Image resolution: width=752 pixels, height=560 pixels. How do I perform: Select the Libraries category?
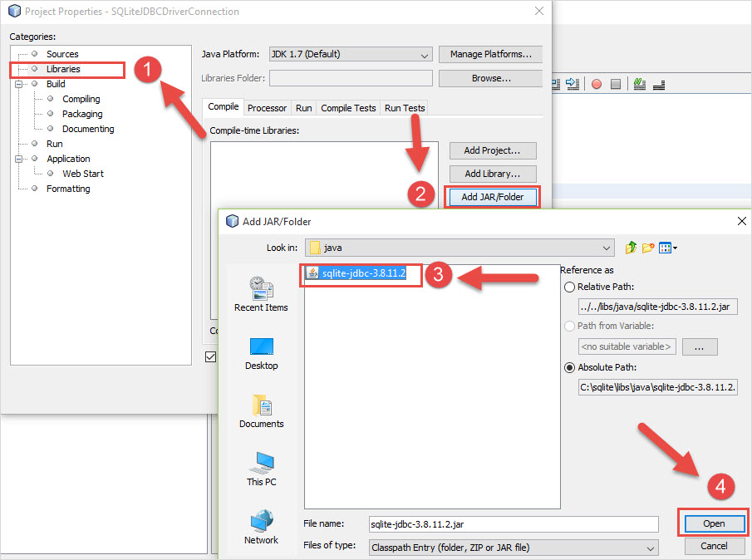pyautogui.click(x=63, y=69)
